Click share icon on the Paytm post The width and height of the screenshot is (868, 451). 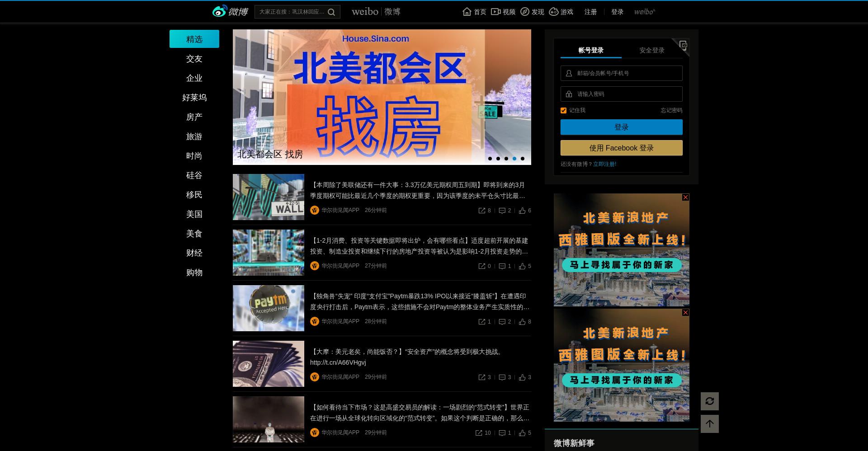click(482, 322)
